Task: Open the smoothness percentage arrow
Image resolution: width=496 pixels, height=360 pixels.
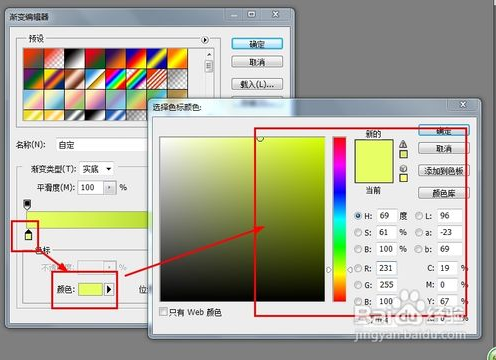Action: (x=109, y=188)
